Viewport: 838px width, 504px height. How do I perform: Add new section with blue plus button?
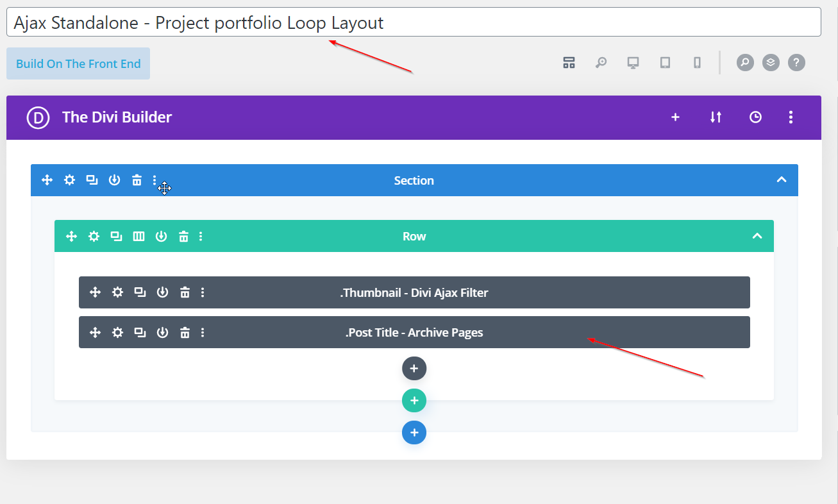click(x=414, y=433)
